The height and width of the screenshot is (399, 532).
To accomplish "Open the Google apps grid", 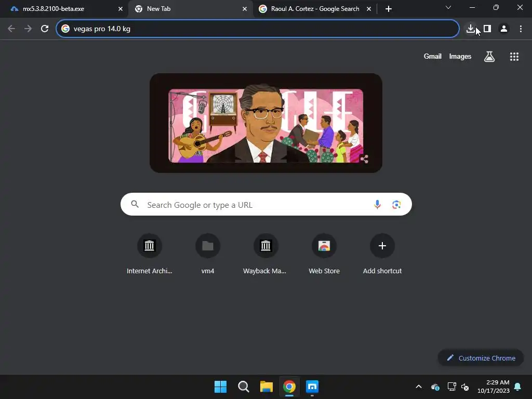I will tap(514, 57).
